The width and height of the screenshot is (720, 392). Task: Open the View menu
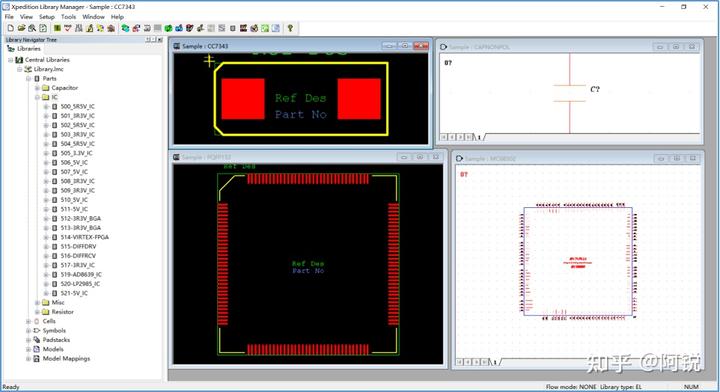click(26, 17)
